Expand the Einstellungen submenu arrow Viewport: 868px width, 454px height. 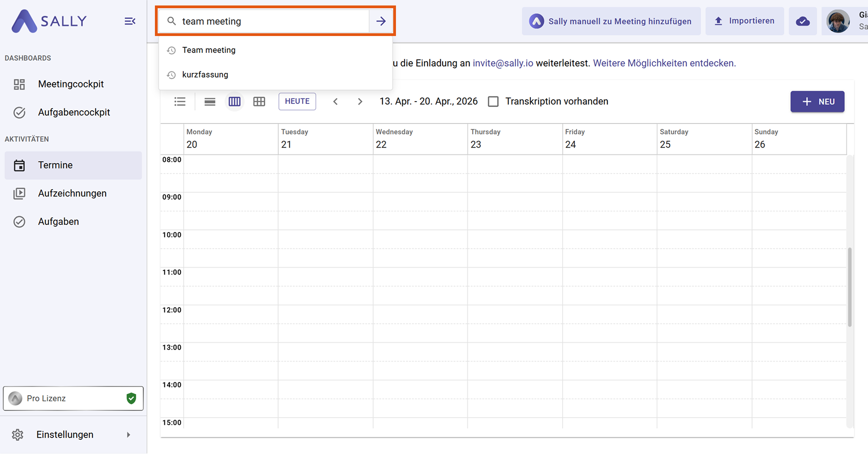click(x=128, y=435)
